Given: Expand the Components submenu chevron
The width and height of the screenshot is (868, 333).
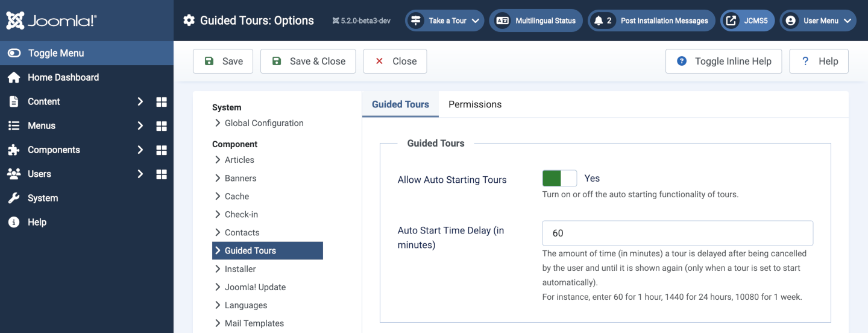Looking at the screenshot, I should click(x=140, y=150).
